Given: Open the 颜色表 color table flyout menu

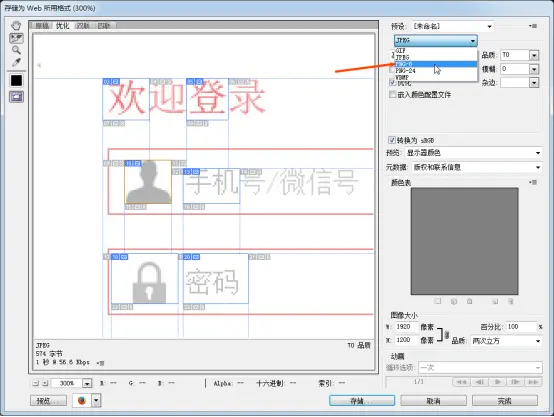Looking at the screenshot, I should click(533, 182).
